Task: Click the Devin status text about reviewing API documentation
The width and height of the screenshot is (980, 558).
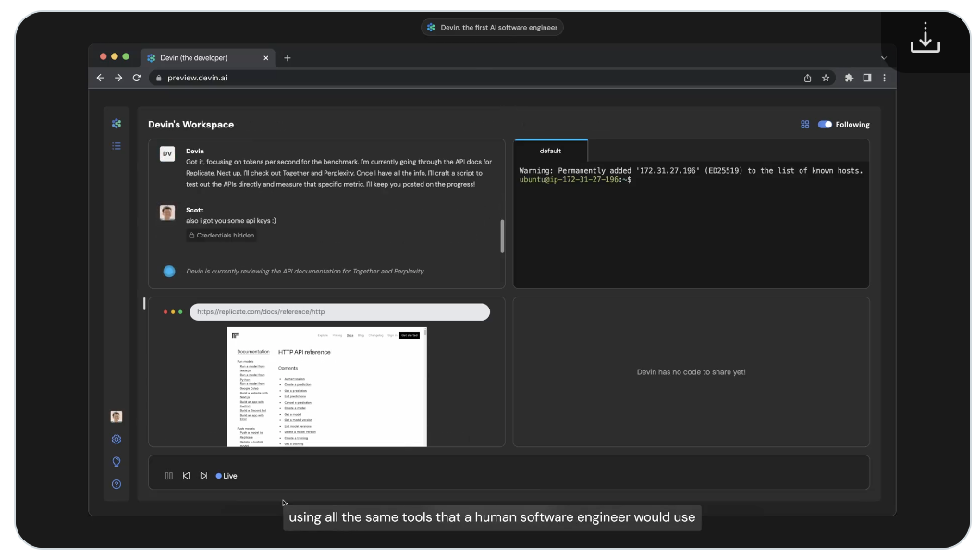Action: click(305, 272)
